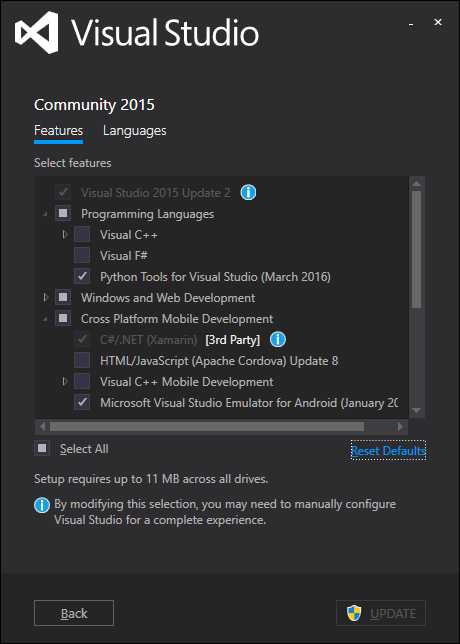Open info icon next to C#/.NET (Xamarin)

point(278,340)
